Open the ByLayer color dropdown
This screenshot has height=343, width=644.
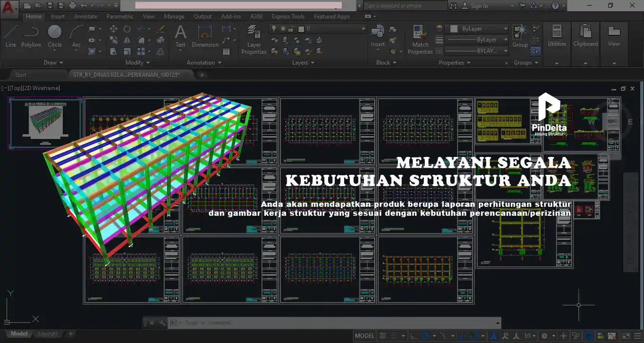[x=505, y=29]
